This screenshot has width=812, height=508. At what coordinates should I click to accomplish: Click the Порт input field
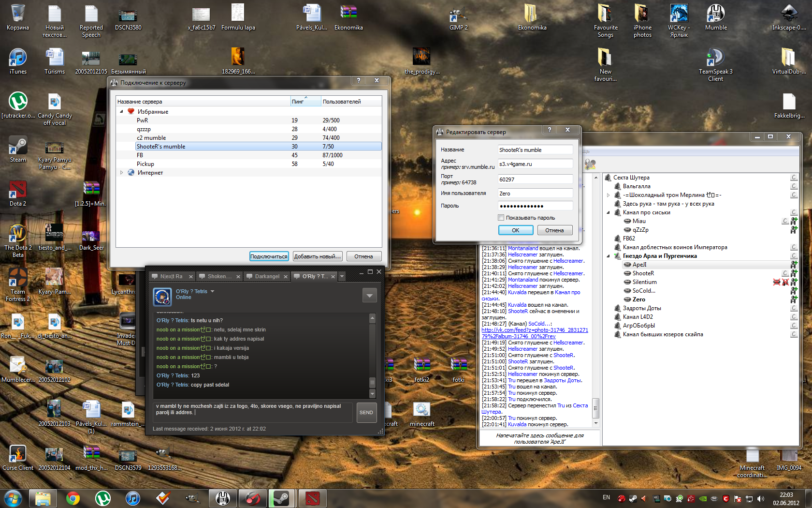[535, 179]
